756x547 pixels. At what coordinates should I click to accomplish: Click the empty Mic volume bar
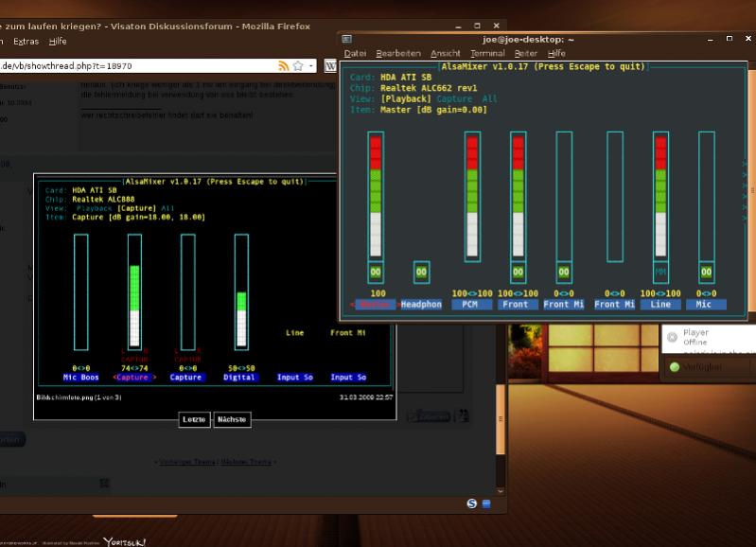click(707, 197)
